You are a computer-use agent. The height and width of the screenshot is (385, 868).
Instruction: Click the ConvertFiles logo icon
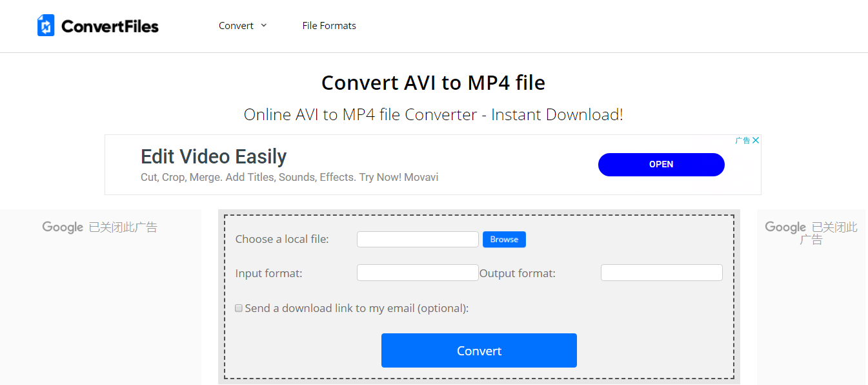point(46,26)
